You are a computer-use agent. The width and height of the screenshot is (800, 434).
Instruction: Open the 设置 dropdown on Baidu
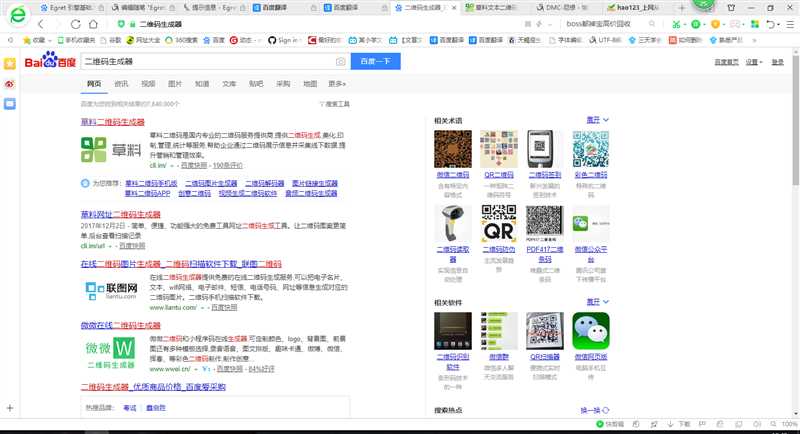(754, 62)
